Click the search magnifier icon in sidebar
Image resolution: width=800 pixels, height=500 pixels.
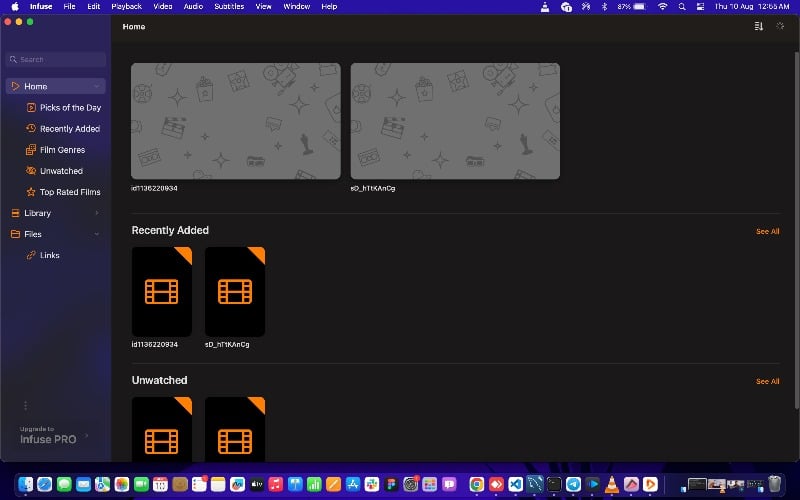[13, 59]
